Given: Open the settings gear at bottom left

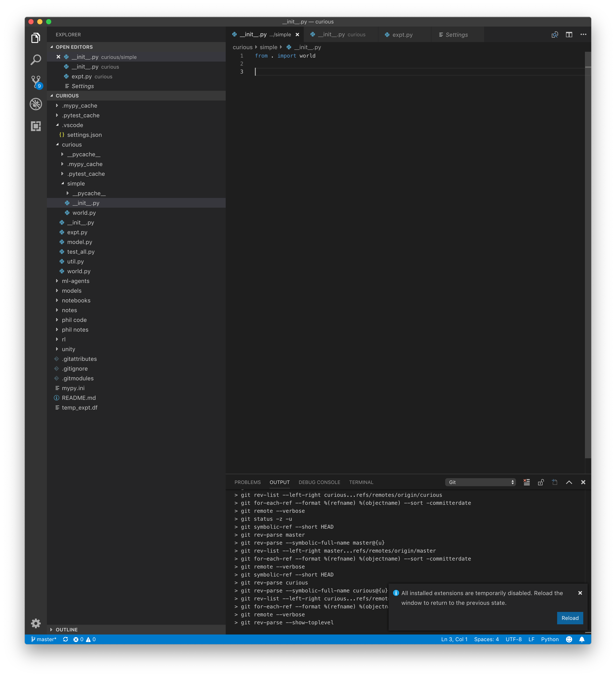Looking at the screenshot, I should pos(36,624).
